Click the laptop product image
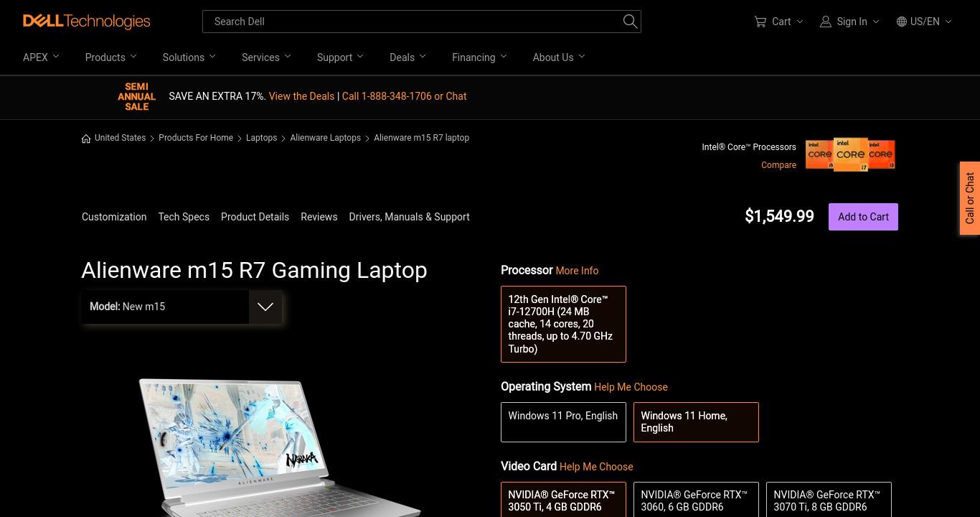 [280, 447]
